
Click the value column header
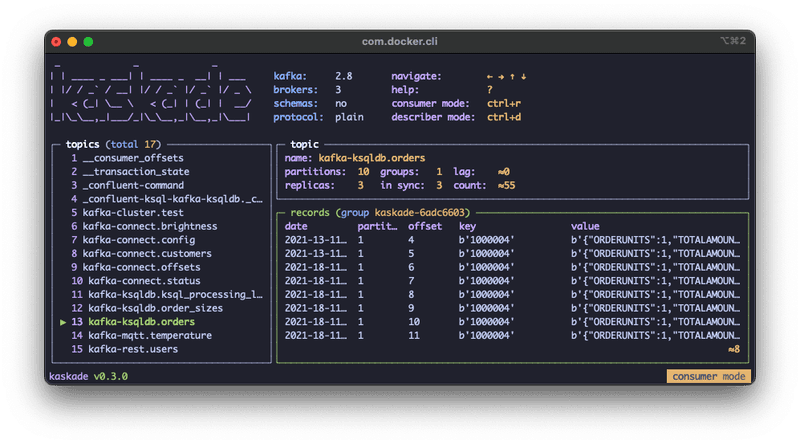(585, 227)
